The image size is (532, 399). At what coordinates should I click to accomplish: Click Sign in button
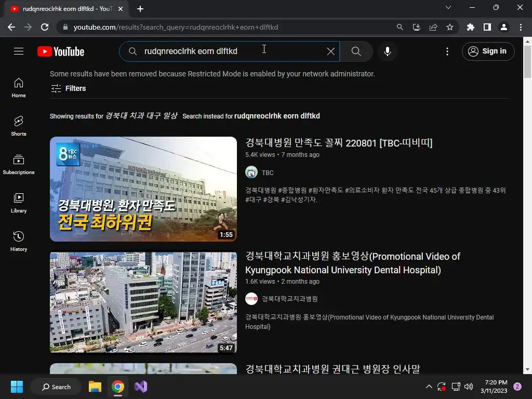[488, 51]
